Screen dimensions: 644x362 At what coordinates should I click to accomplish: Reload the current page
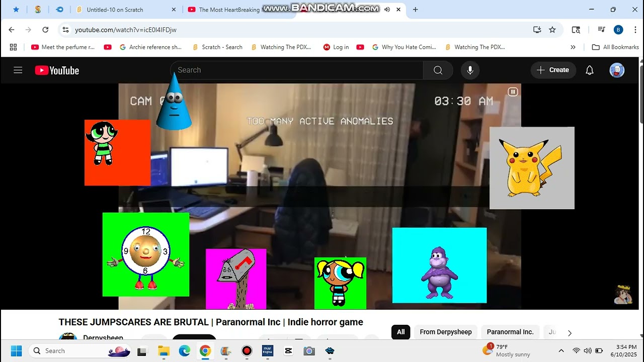pyautogui.click(x=45, y=30)
